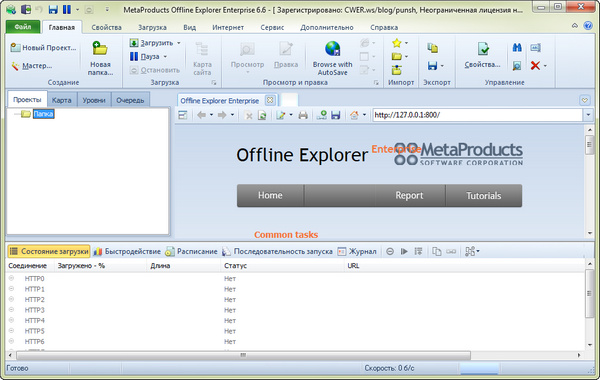Screen dimensions: 600x380
Task: Open the Вид ribbon tab
Action: point(189,28)
